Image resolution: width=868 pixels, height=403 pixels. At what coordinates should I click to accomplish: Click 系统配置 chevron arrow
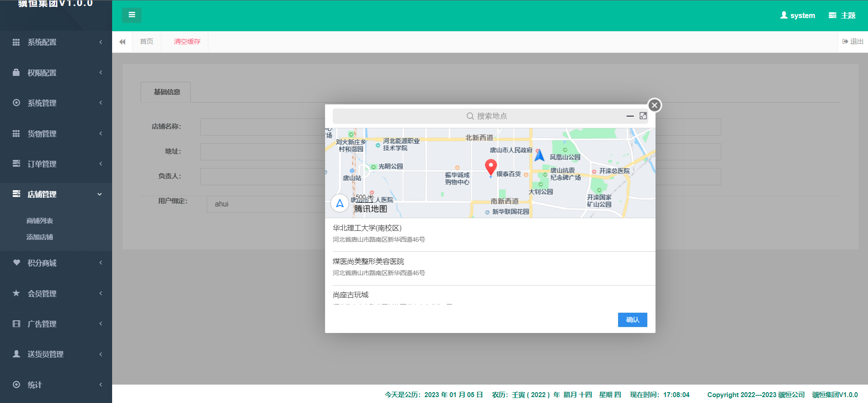click(100, 42)
